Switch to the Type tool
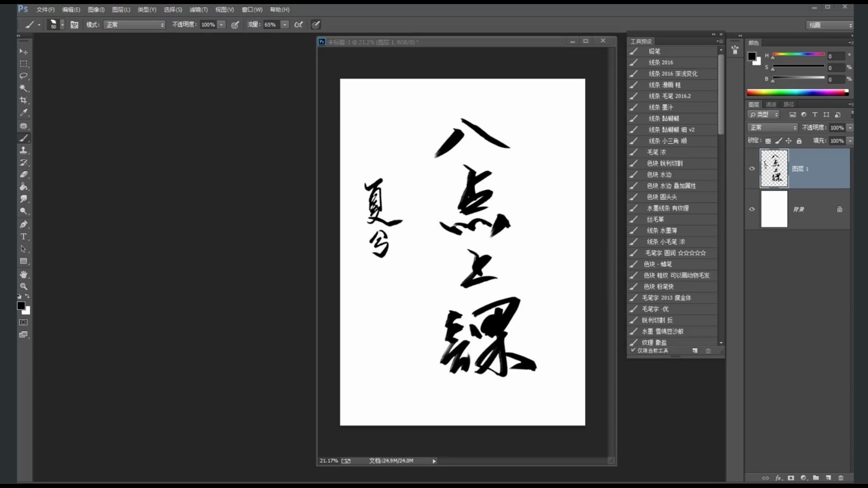 [24, 236]
